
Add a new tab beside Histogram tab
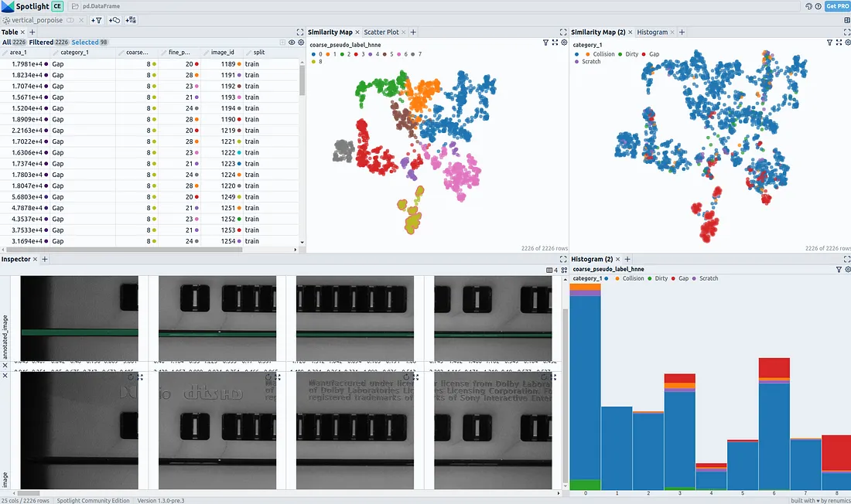click(682, 32)
